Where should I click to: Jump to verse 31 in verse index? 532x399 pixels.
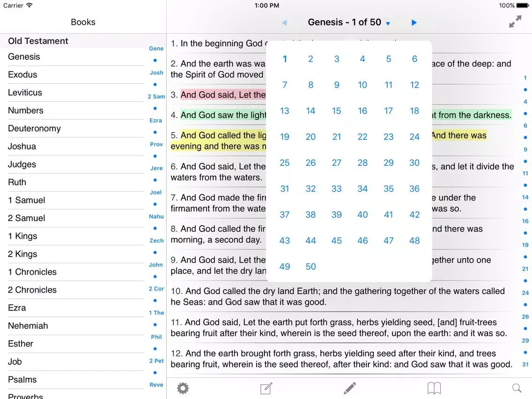525,364
